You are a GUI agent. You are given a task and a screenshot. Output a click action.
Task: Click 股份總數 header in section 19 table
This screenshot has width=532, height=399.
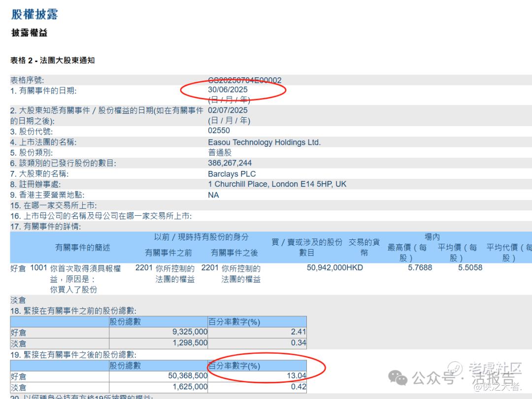pos(125,366)
